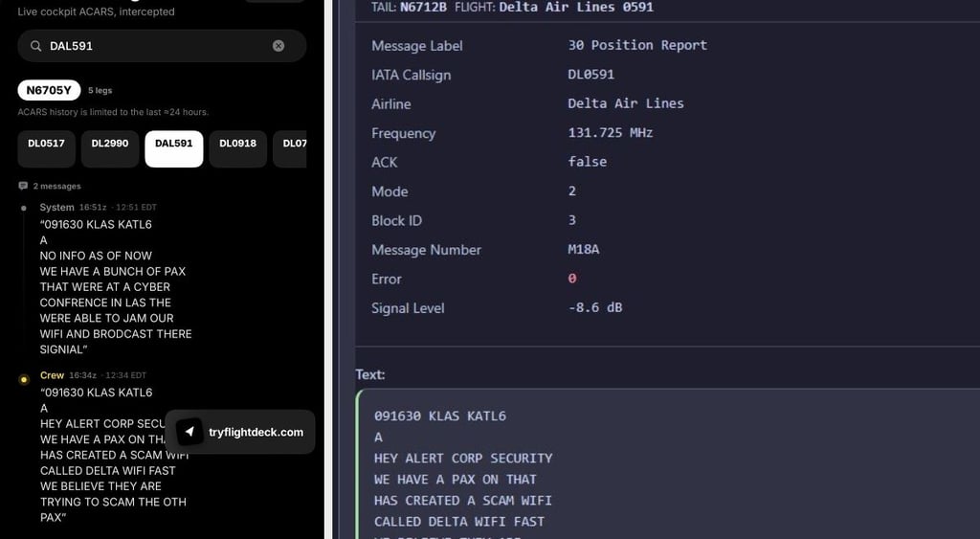Viewport: 980px width, 539px height.
Task: Click the '30 Position Report' value
Action: click(637, 45)
